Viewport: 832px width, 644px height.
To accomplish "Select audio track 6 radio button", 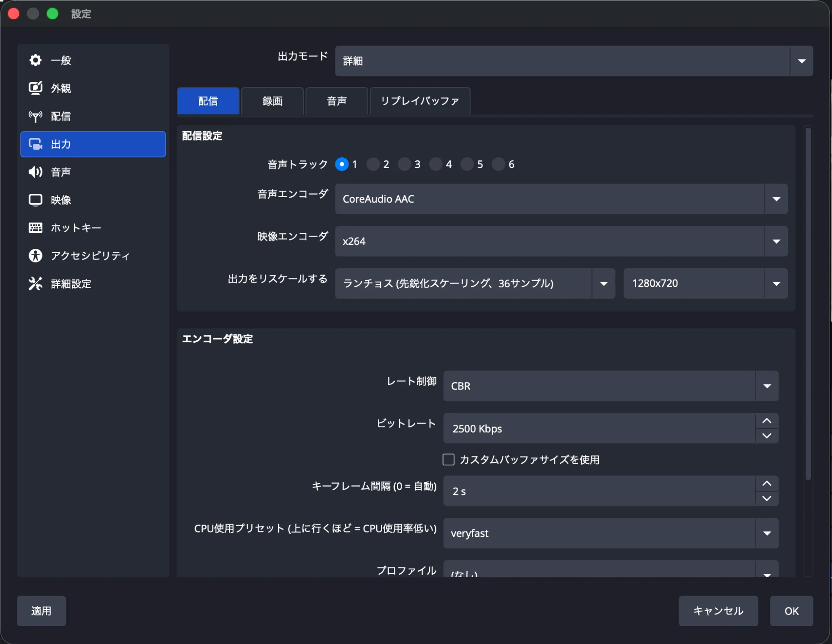I will tap(498, 164).
